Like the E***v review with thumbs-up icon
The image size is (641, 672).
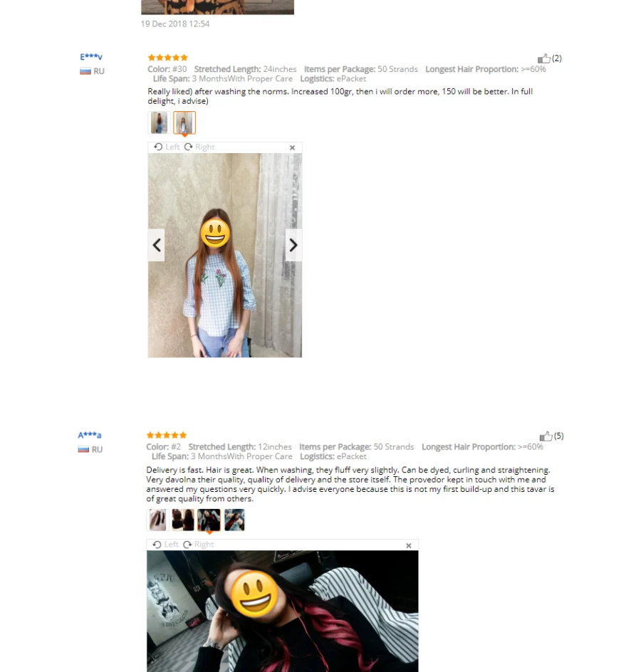(543, 58)
